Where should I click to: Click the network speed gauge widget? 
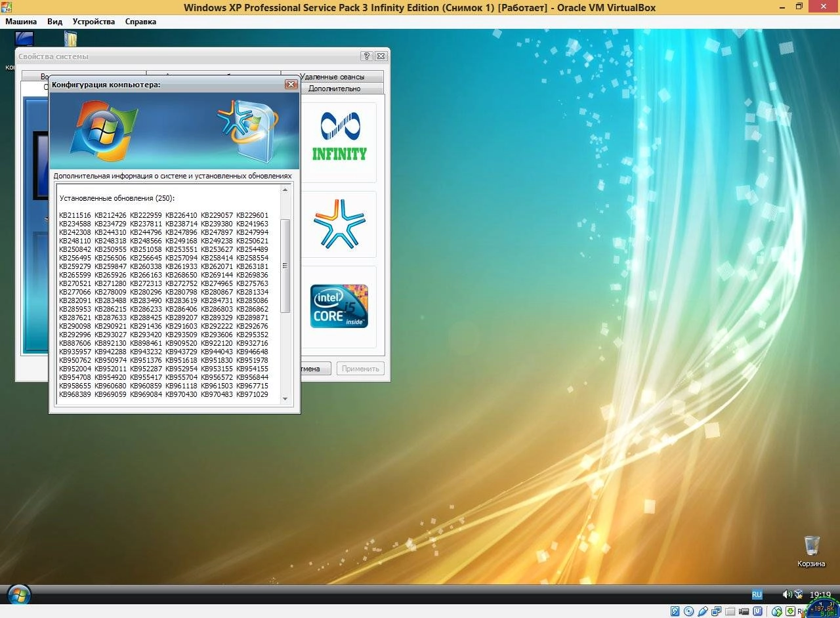[x=822, y=608]
